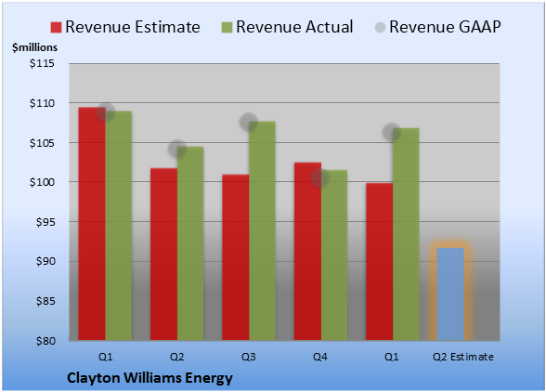The image size is (546, 392).
Task: Click the $85 axis value
Action: (x=45, y=301)
